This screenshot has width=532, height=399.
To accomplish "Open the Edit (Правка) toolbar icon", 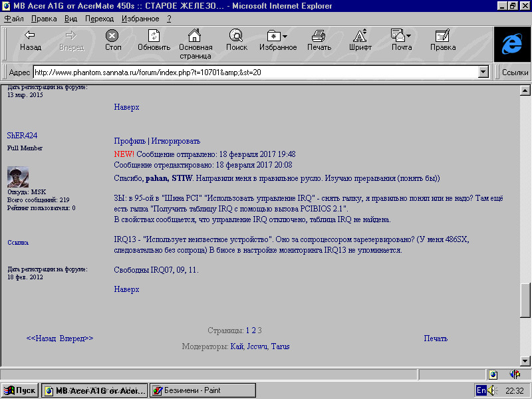I will point(442,41).
